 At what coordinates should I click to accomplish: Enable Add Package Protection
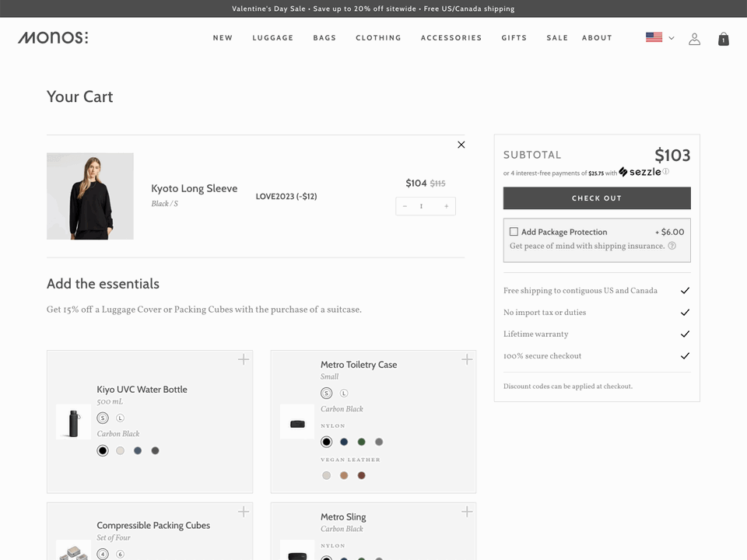(x=514, y=231)
